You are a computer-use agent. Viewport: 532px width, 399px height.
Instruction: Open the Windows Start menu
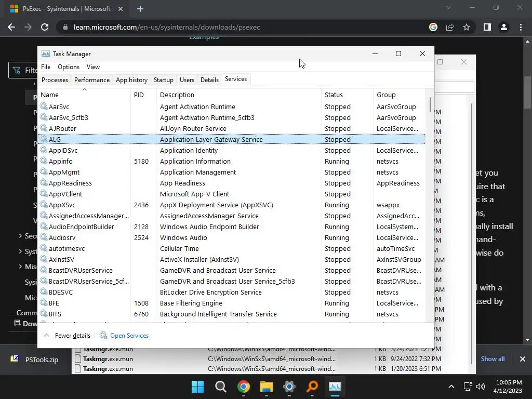tap(197, 387)
